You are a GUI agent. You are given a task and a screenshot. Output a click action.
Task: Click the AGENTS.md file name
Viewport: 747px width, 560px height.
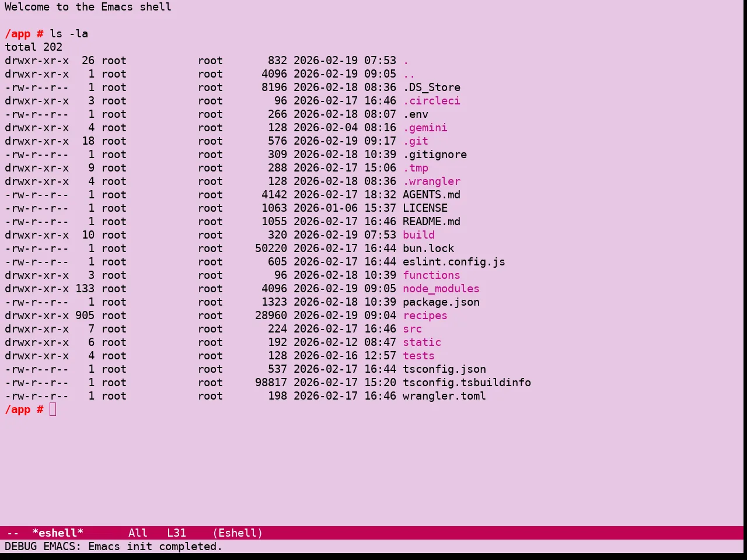click(431, 195)
